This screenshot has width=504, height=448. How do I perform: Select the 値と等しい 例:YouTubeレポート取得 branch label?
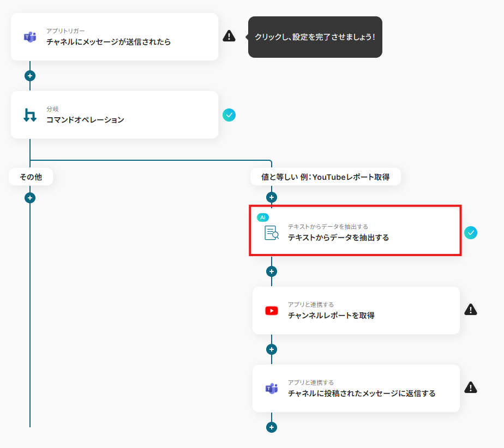click(325, 177)
